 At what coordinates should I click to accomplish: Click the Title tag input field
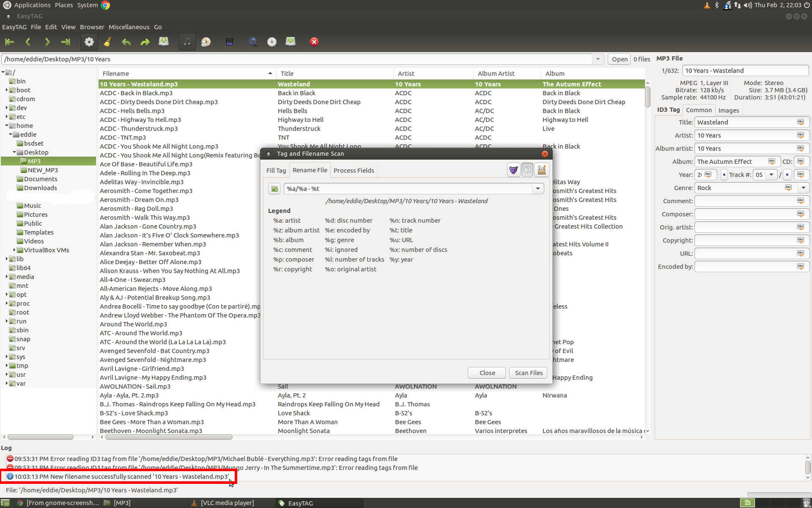pyautogui.click(x=745, y=122)
